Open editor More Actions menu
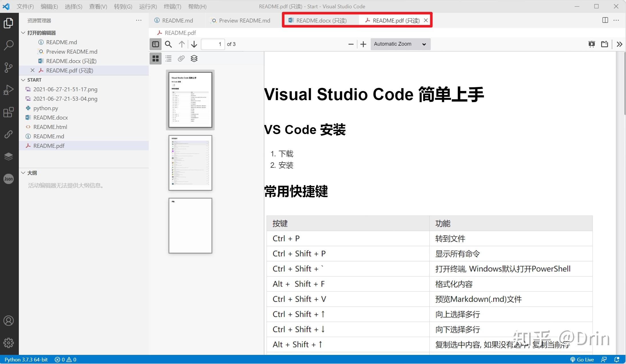Viewport: 626px width, 364px height. [616, 20]
